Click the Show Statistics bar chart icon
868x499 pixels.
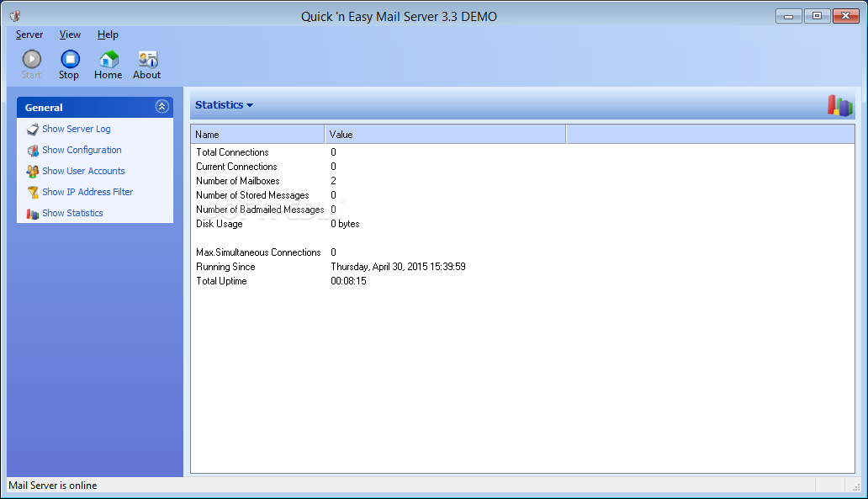point(33,213)
